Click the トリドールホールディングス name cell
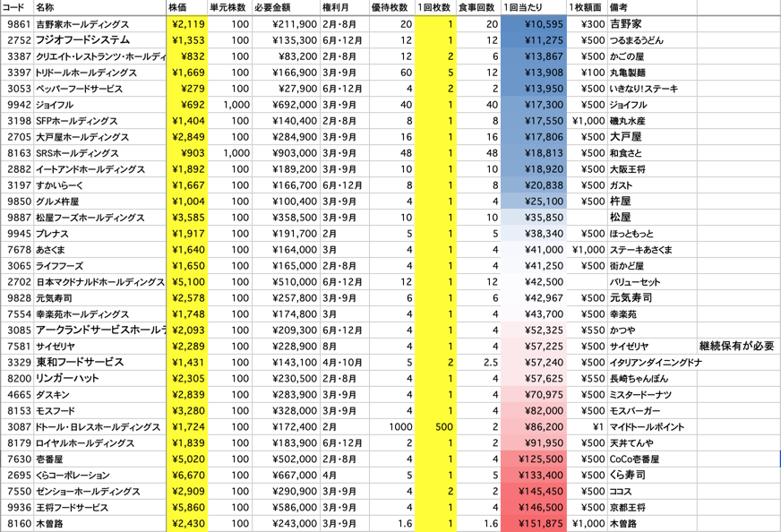The image size is (781, 532). 99,73
